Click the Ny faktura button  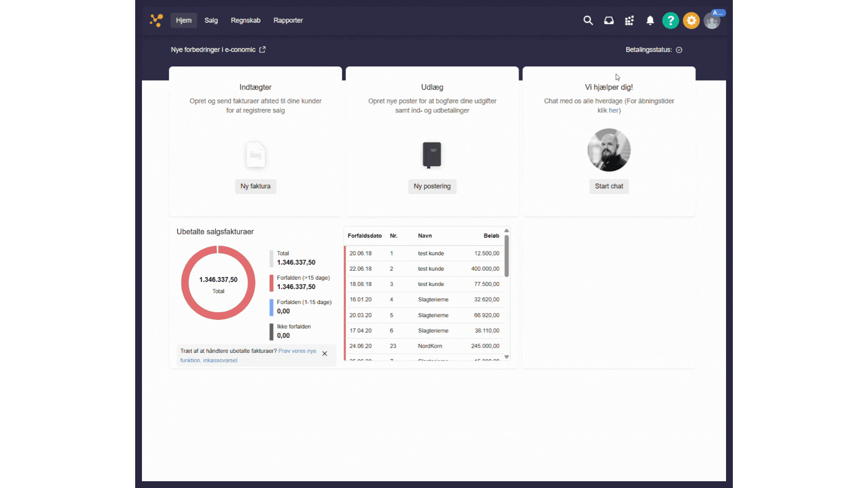coord(255,186)
